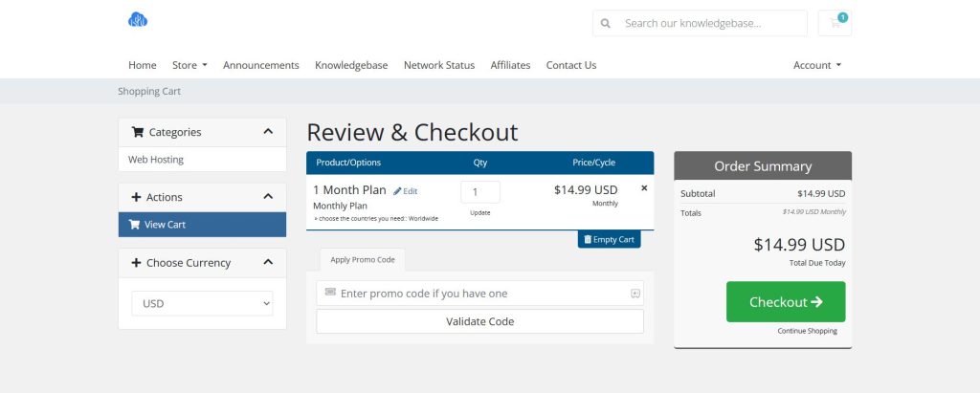Remove item with the x icon
The width and height of the screenshot is (980, 393).
[x=644, y=188]
